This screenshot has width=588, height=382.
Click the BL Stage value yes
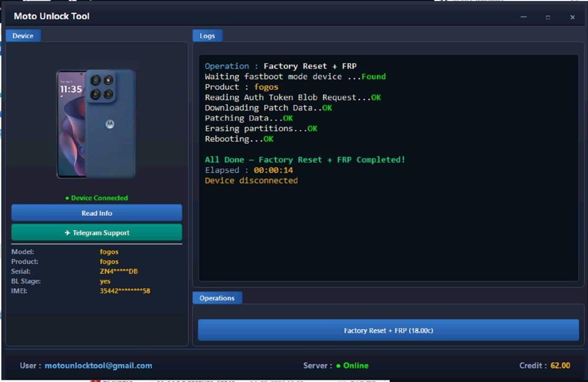click(105, 281)
